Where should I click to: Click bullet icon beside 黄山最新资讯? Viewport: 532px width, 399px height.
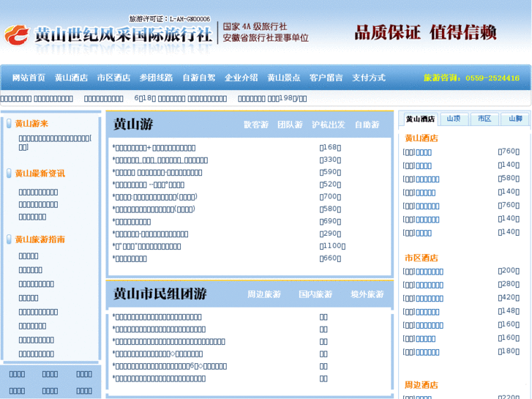click(x=10, y=174)
